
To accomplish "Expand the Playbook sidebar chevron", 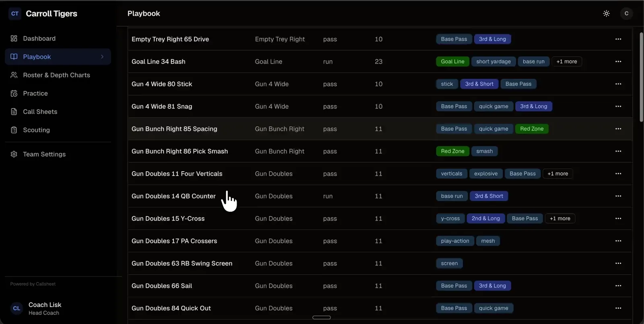I will tap(102, 57).
